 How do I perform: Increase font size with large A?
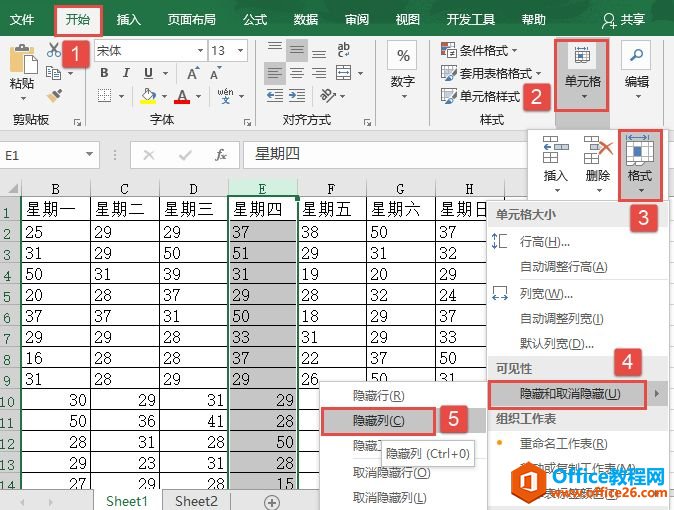coord(193,73)
